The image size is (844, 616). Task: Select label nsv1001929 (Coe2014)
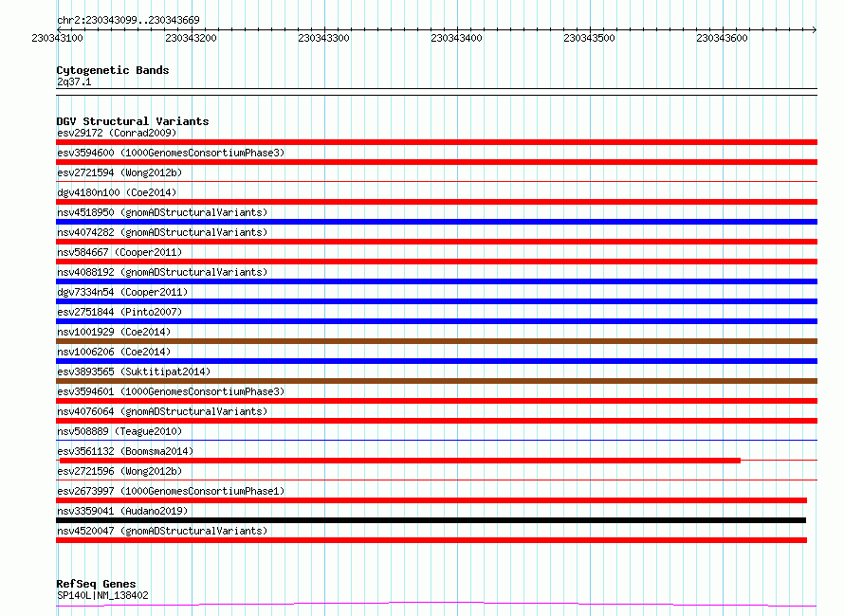(x=114, y=332)
